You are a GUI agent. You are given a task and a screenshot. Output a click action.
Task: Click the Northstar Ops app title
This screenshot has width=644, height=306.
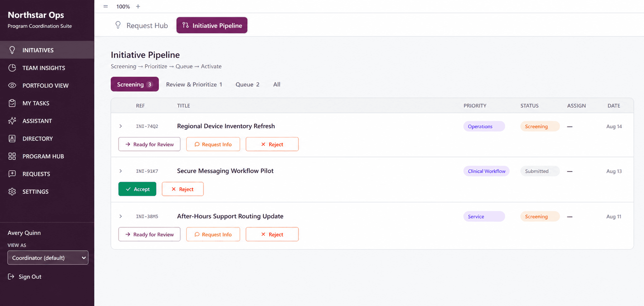tap(36, 15)
